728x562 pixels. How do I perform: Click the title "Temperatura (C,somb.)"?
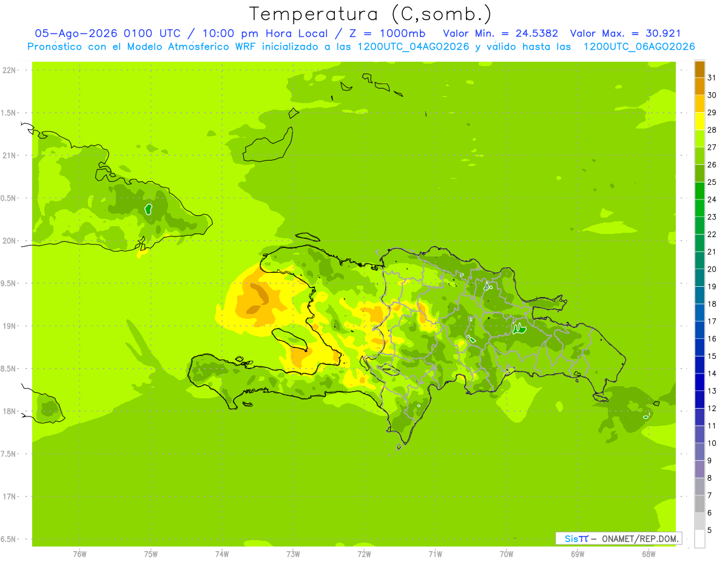(x=371, y=14)
